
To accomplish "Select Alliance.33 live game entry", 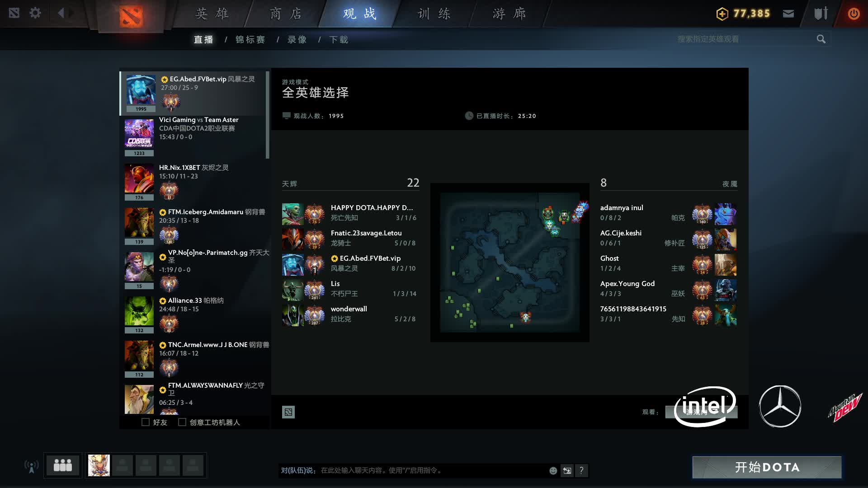I will [193, 314].
